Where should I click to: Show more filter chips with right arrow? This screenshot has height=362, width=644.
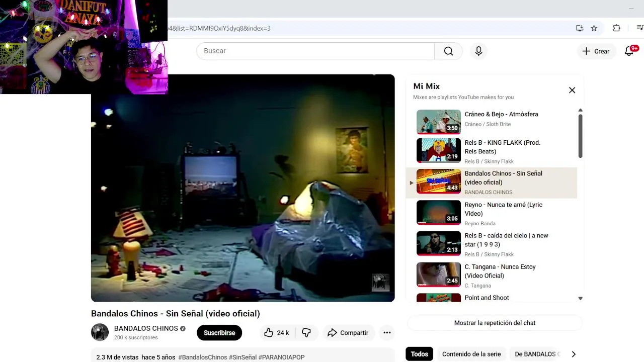pyautogui.click(x=573, y=354)
